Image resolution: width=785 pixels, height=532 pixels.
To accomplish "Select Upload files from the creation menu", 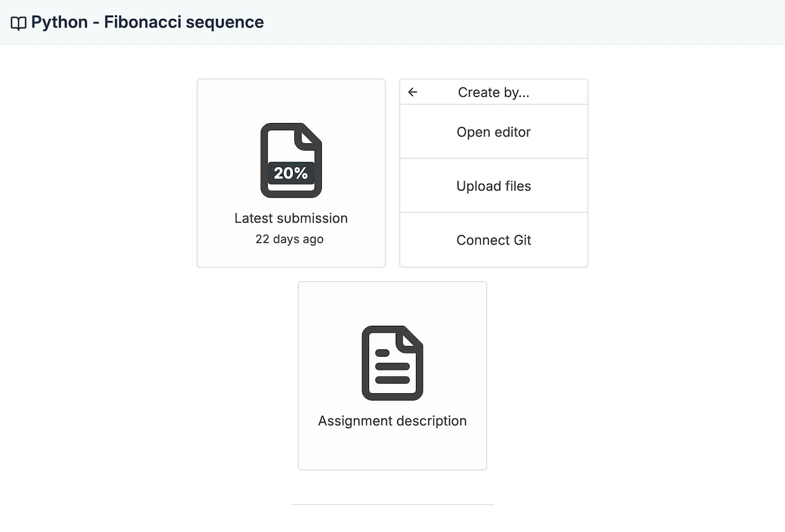I will (x=493, y=186).
